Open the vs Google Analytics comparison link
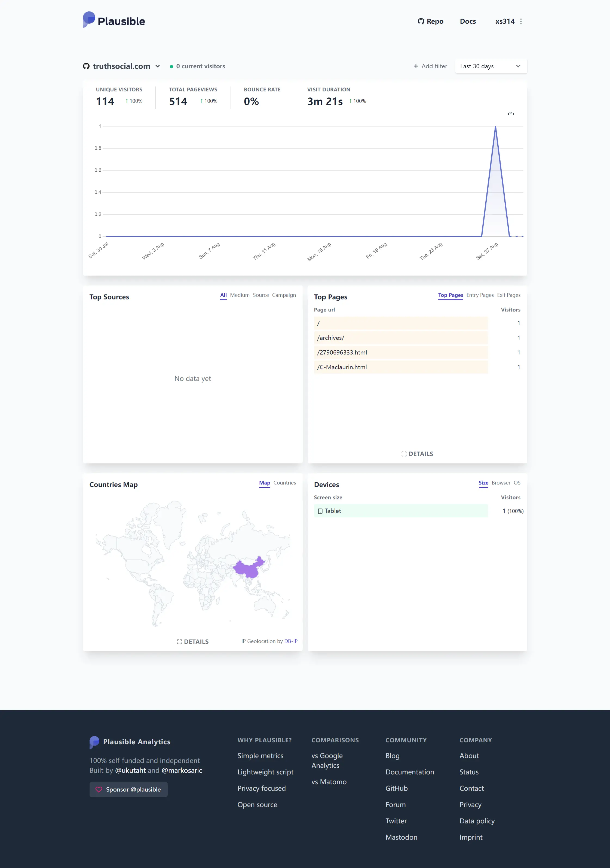The width and height of the screenshot is (610, 868). click(x=327, y=761)
